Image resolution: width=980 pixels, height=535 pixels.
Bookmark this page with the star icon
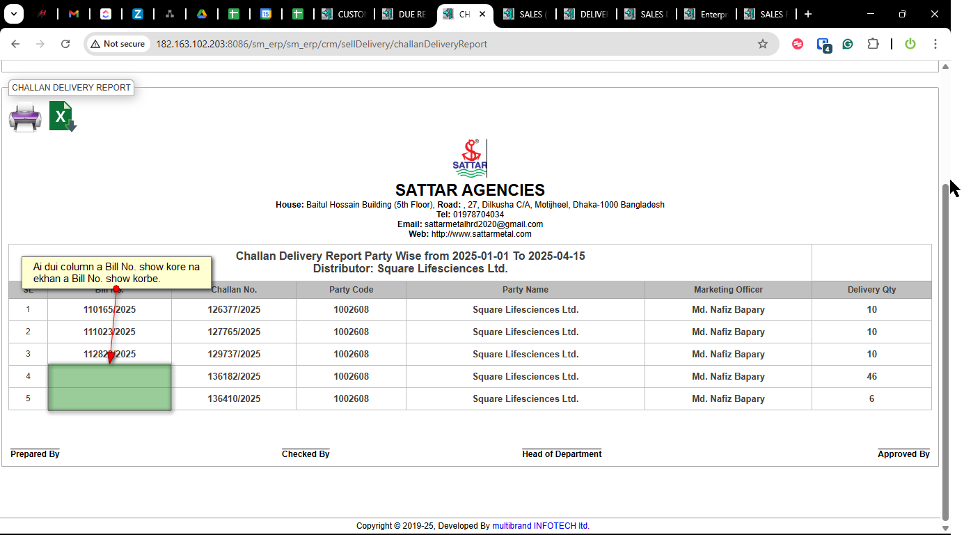762,44
